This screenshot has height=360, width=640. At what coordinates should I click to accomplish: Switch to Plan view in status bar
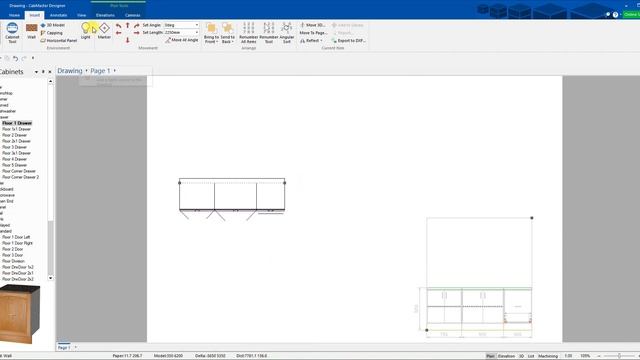(490, 356)
